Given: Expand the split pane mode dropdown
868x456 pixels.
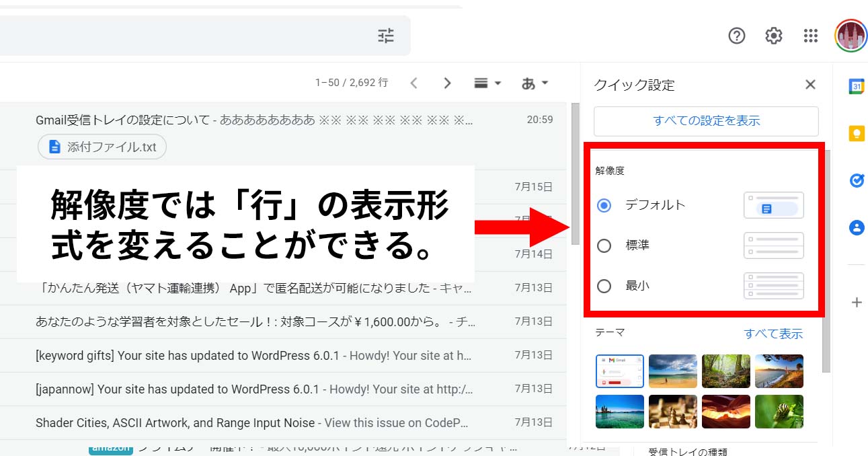Looking at the screenshot, I should coord(488,83).
